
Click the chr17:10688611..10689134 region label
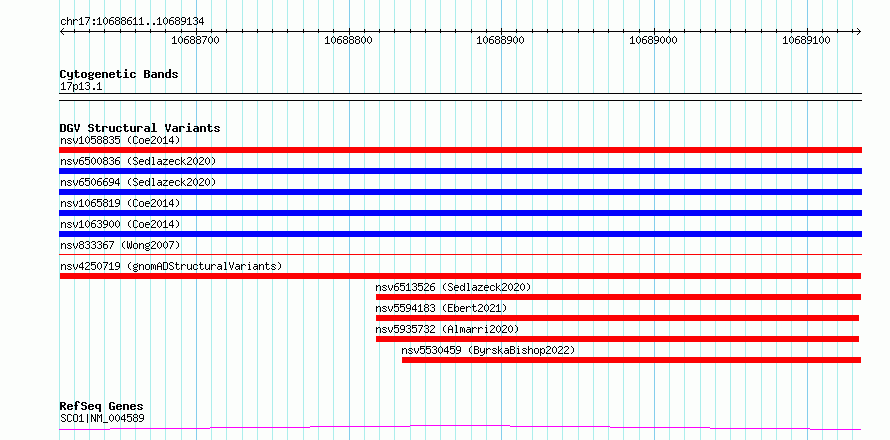coord(132,22)
